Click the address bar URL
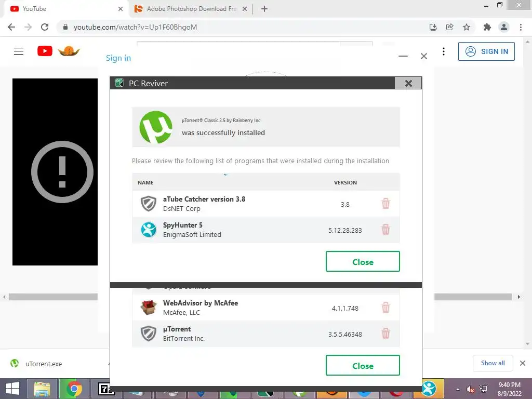This screenshot has height=399, width=532. [135, 27]
